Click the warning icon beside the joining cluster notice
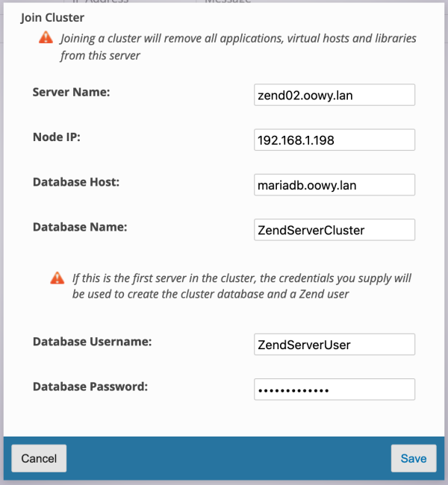448x485 pixels. point(46,37)
